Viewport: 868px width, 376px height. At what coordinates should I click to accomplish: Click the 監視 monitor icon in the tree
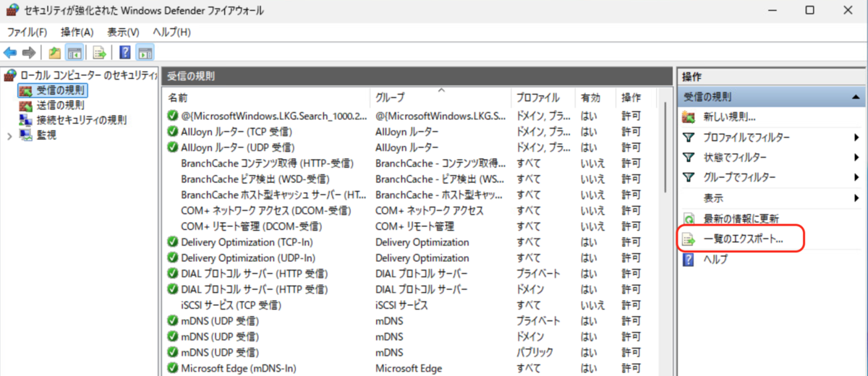26,134
